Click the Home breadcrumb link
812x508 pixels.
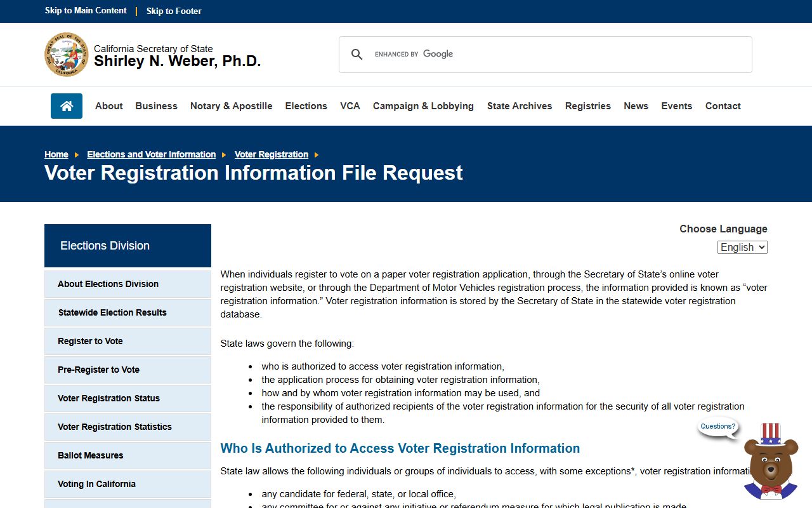(56, 154)
